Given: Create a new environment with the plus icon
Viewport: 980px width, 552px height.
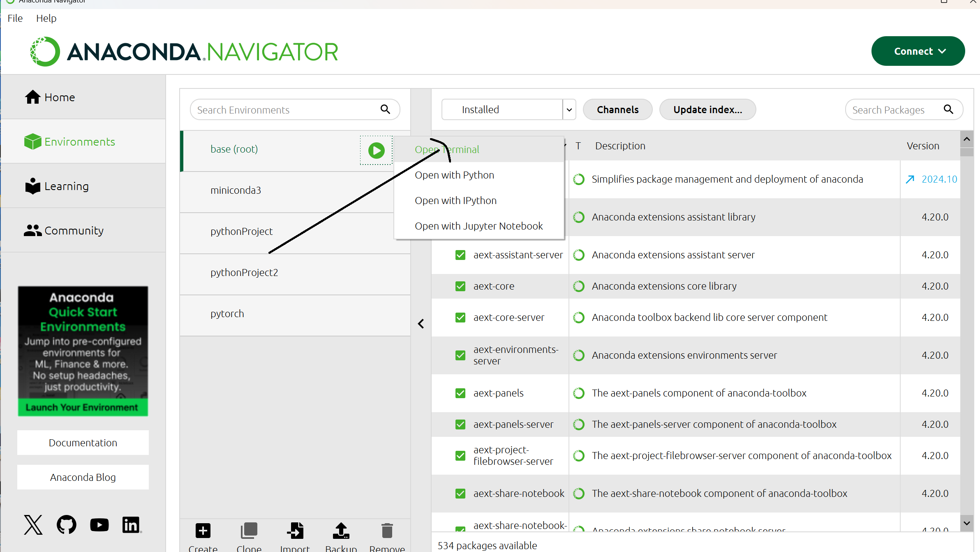Looking at the screenshot, I should tap(203, 531).
